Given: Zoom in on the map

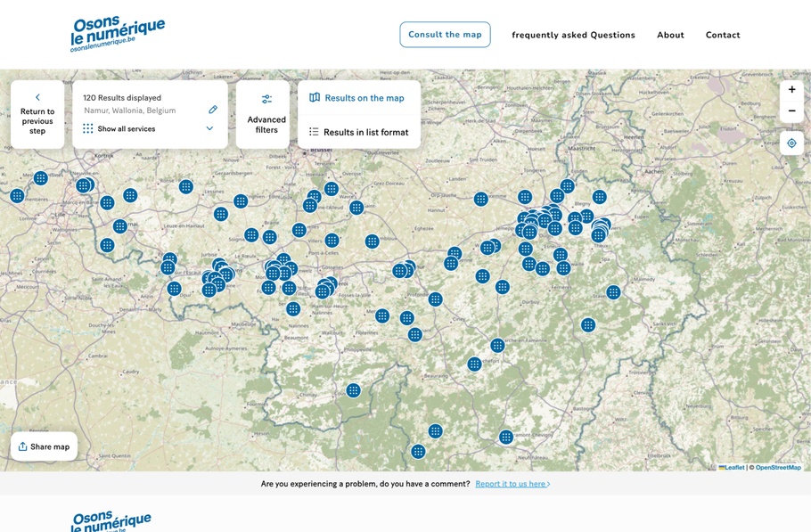Looking at the screenshot, I should coord(791,90).
